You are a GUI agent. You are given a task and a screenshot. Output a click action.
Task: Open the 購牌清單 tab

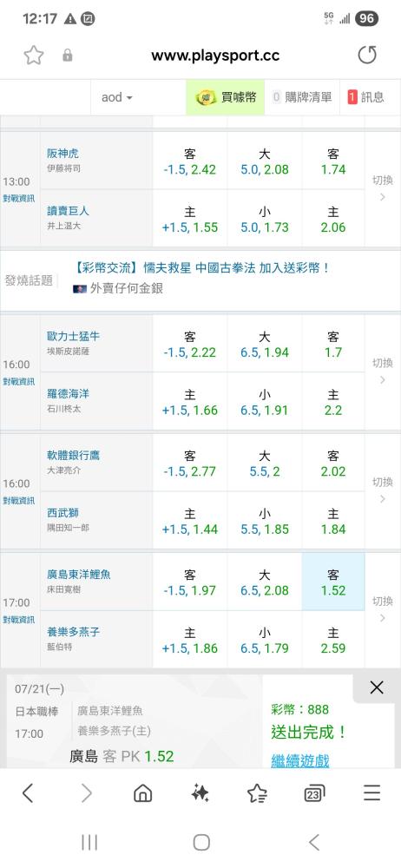pos(302,97)
